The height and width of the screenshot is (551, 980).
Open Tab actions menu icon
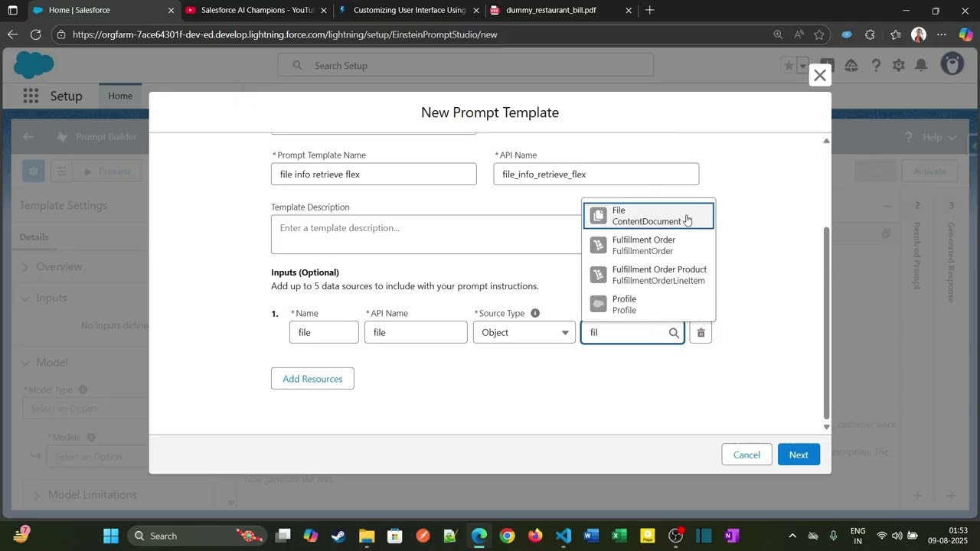(x=12, y=11)
